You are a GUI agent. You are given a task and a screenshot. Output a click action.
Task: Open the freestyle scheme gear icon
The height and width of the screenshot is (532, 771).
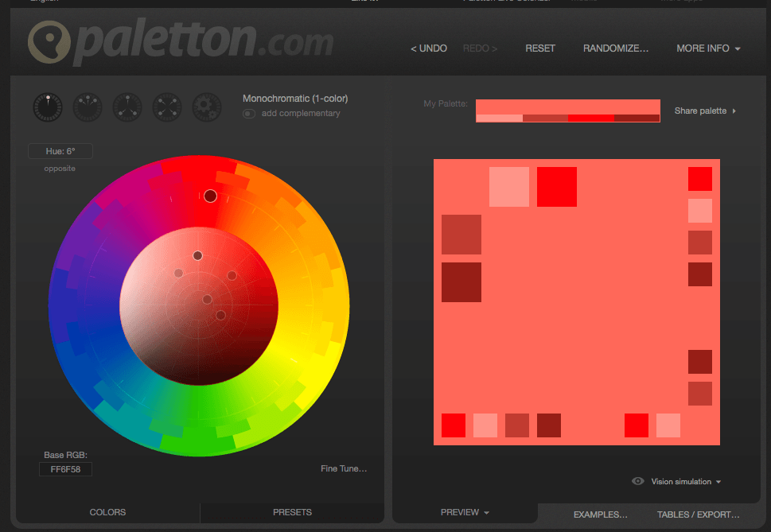pyautogui.click(x=206, y=107)
